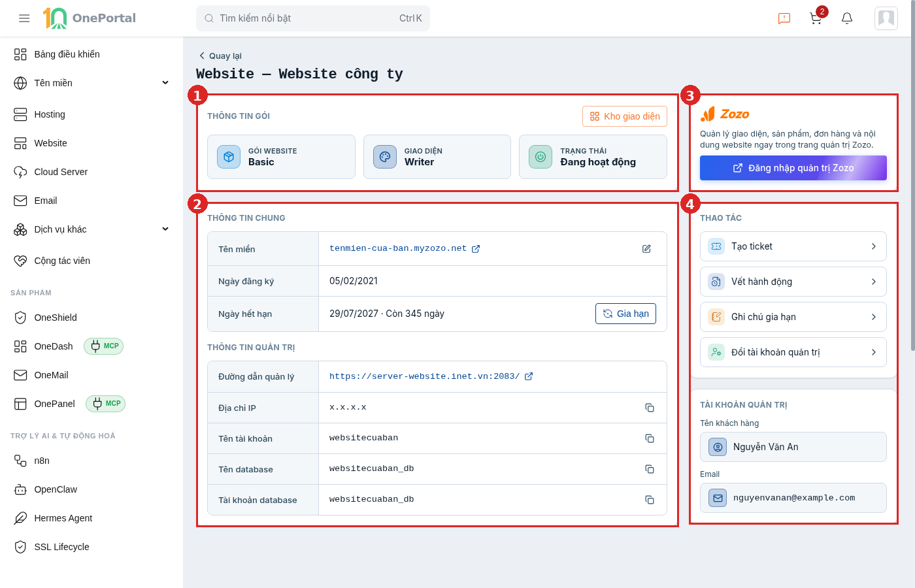Click the MCP badge next to OnePanel
Screen dimensions: 915x588
coord(106,404)
